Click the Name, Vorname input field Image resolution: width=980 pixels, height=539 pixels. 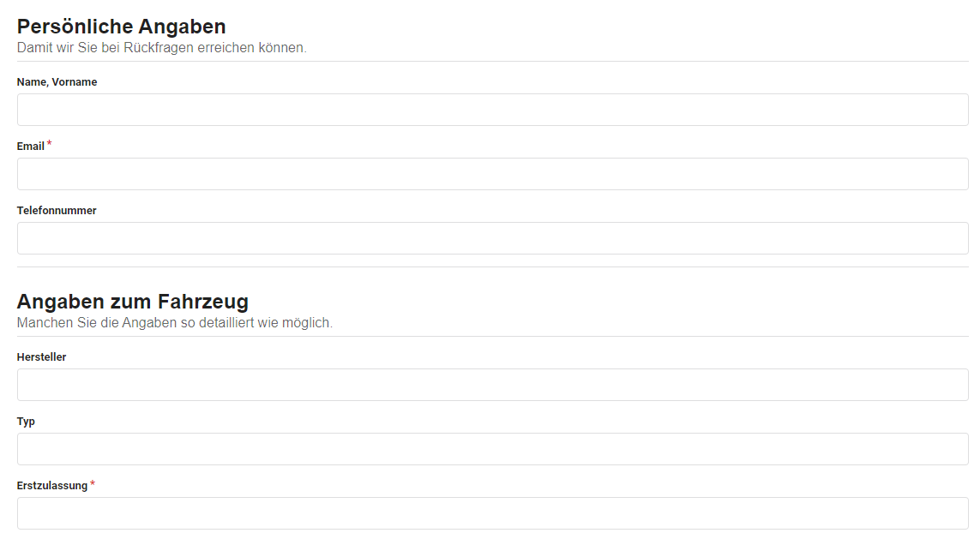(492, 110)
